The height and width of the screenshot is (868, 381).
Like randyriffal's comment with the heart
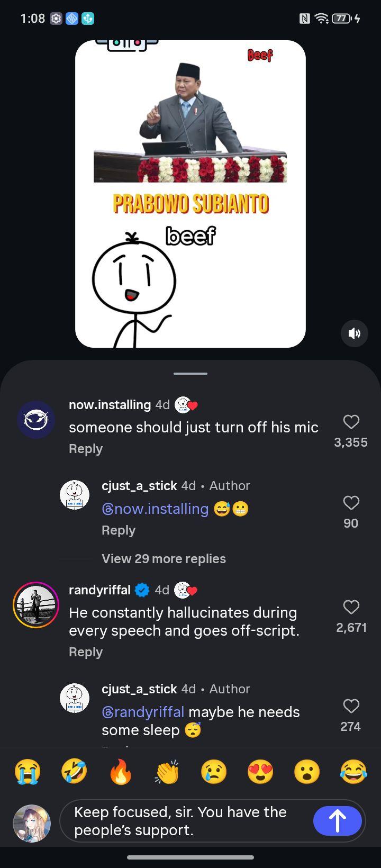351,607
